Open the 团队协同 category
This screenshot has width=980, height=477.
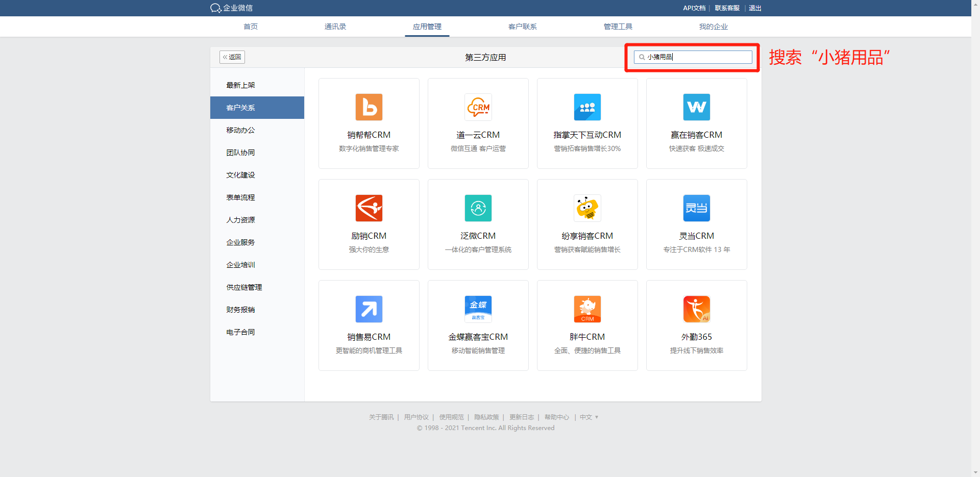coord(257,153)
